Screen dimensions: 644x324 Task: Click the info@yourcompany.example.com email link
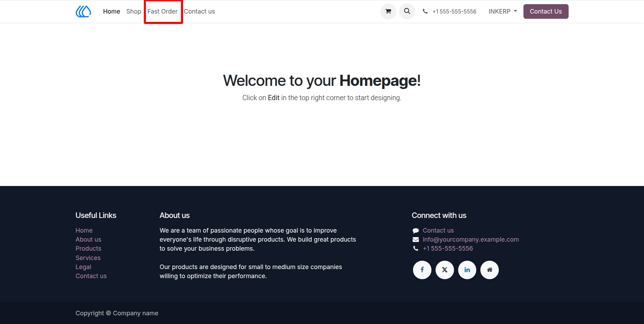(471, 240)
